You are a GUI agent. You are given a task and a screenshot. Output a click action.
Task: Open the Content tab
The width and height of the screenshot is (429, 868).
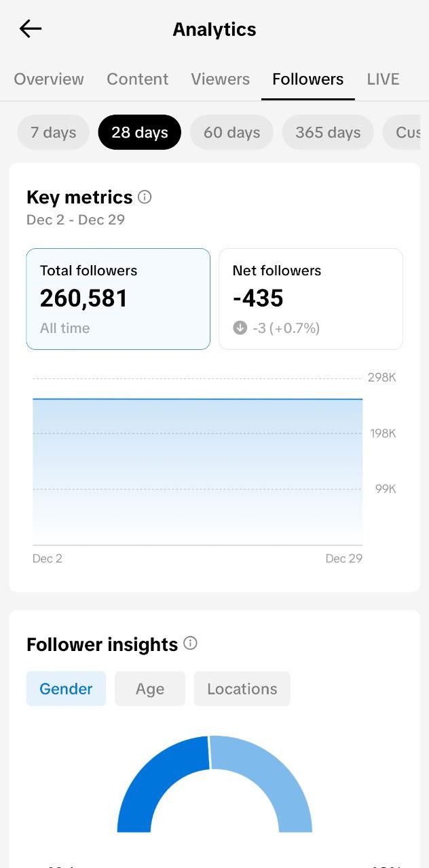(138, 79)
